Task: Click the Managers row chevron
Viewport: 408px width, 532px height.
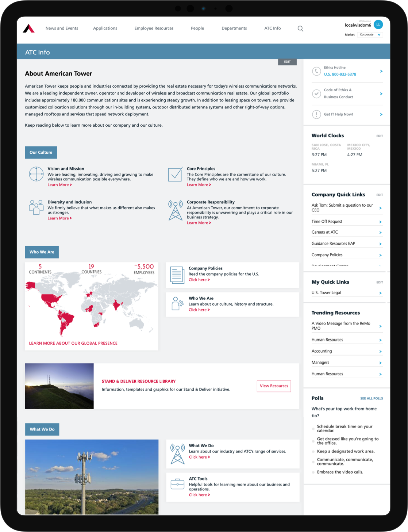Action: [x=380, y=363]
